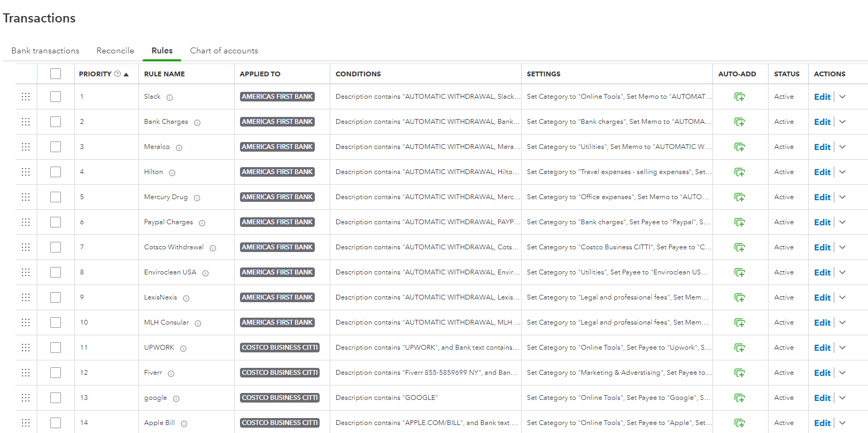This screenshot has height=433, width=868.
Task: Open the actions dropdown for Paypal Charges
Action: coord(842,222)
